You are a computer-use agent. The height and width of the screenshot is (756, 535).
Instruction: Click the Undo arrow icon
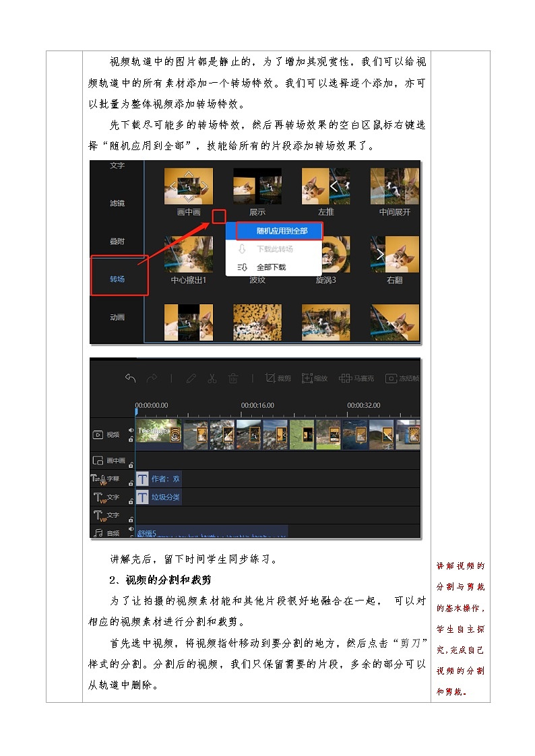coord(130,378)
